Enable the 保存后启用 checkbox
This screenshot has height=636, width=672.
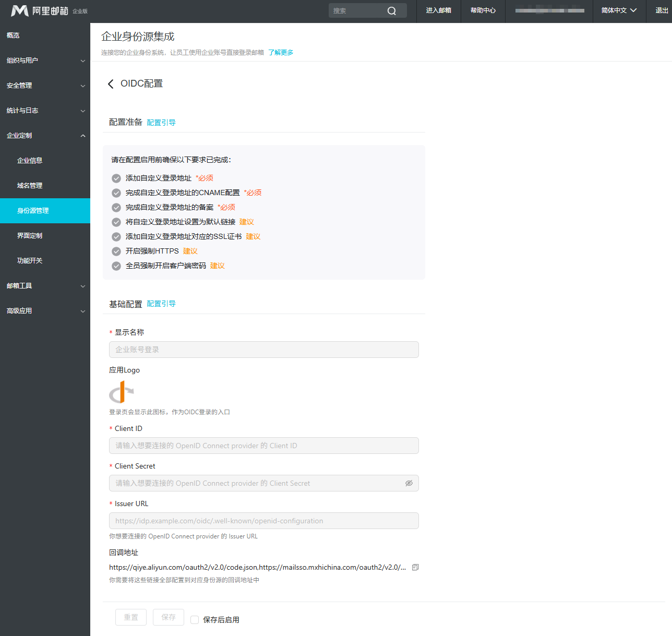point(195,620)
